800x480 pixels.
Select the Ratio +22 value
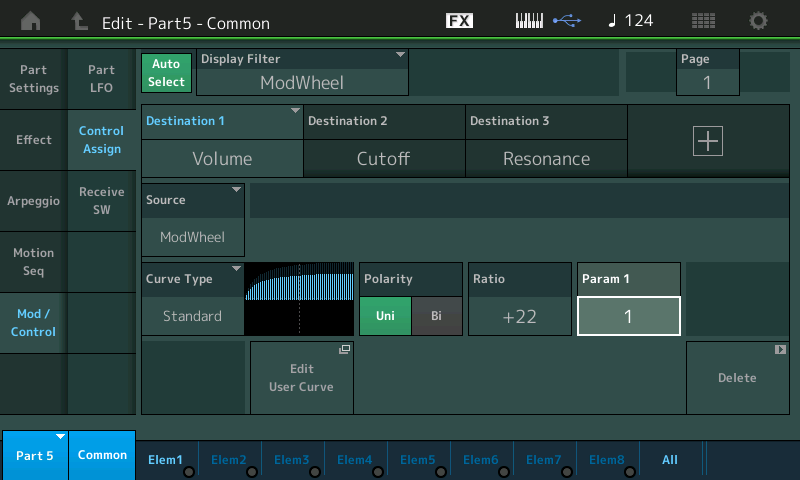(519, 316)
